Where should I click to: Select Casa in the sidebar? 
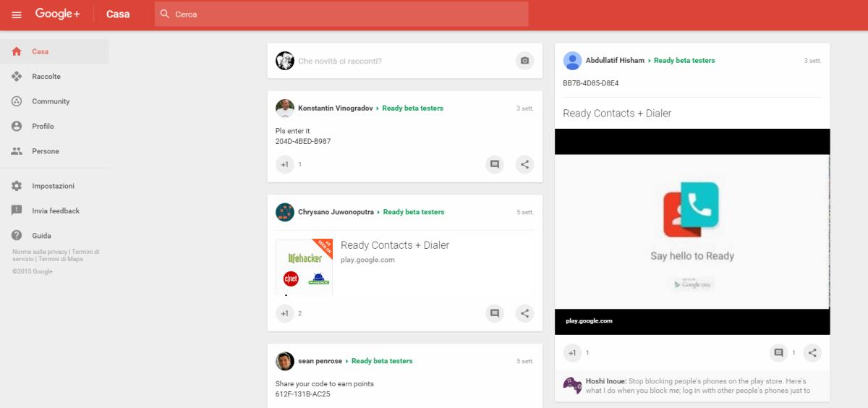tap(54, 51)
